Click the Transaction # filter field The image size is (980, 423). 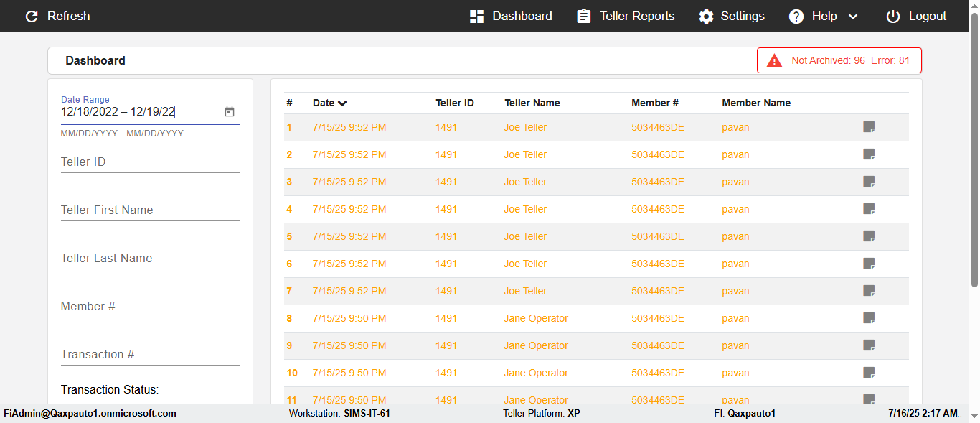point(150,355)
